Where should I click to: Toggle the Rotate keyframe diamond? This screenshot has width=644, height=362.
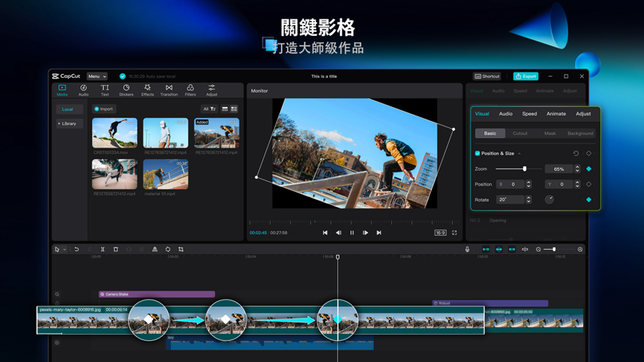(589, 200)
